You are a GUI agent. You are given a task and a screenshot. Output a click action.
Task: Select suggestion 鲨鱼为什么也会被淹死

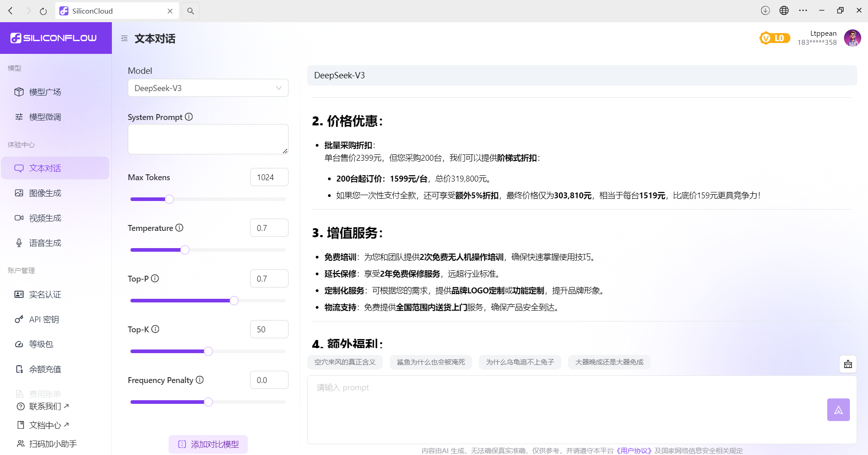pos(431,362)
